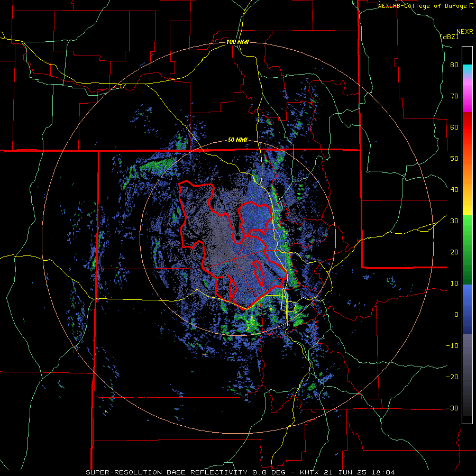Click the -10 dBZ scale value
Screen dimensions: 476x476
point(452,346)
